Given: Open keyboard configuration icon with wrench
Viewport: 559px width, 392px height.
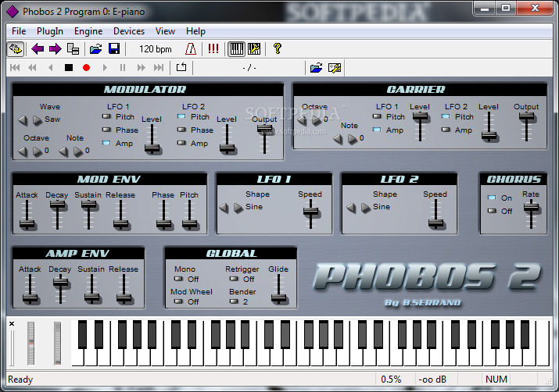Looking at the screenshot, I should (254, 48).
